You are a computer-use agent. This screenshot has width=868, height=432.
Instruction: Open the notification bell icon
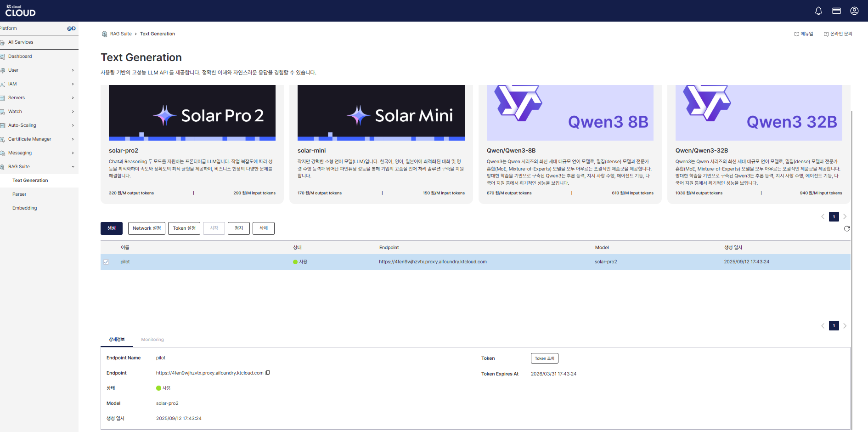pyautogui.click(x=818, y=10)
